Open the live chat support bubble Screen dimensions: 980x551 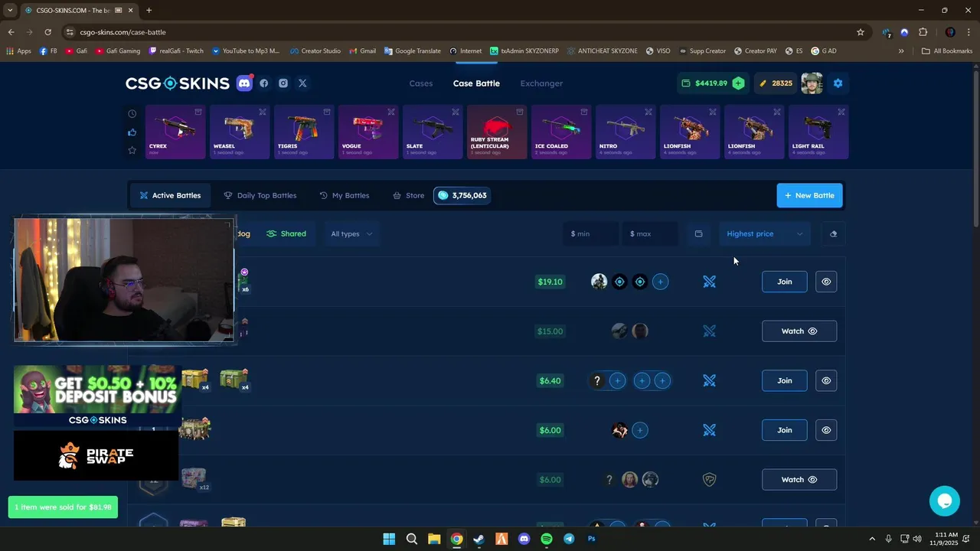click(945, 501)
